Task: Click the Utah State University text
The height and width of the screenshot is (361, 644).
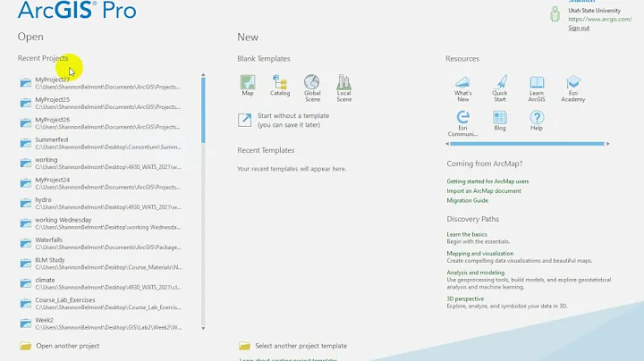Action: coord(594,11)
